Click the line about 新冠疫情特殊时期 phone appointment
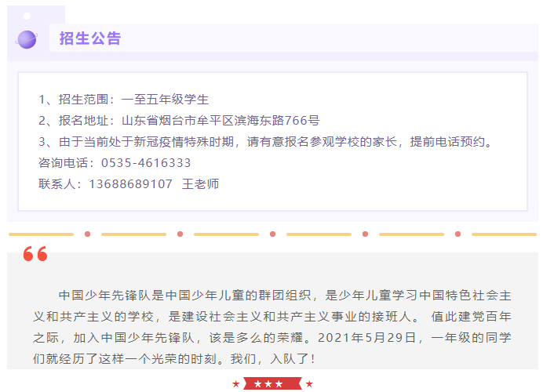This screenshot has height=392, width=543. 265,141
